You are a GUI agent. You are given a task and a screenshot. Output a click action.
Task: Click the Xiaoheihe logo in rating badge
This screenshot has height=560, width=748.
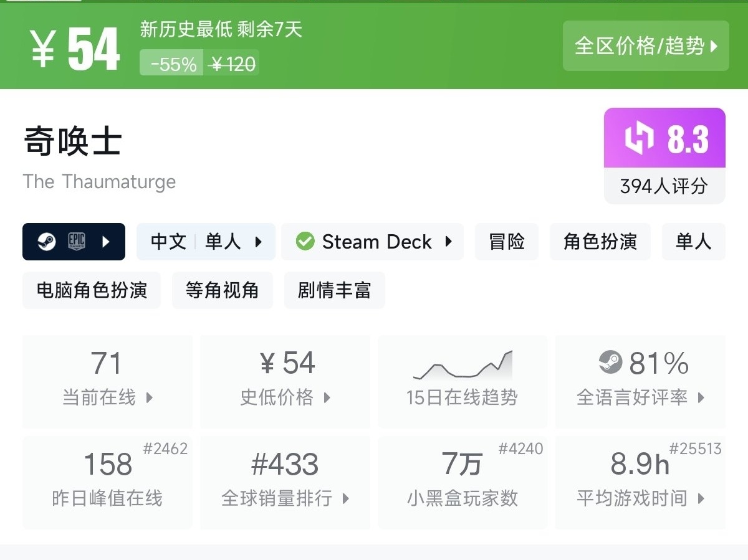639,138
